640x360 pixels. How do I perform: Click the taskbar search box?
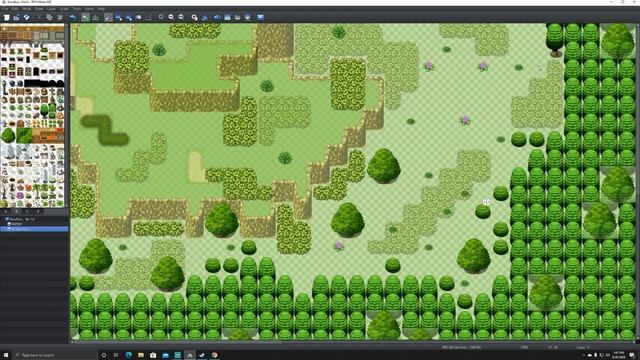[x=55, y=355]
